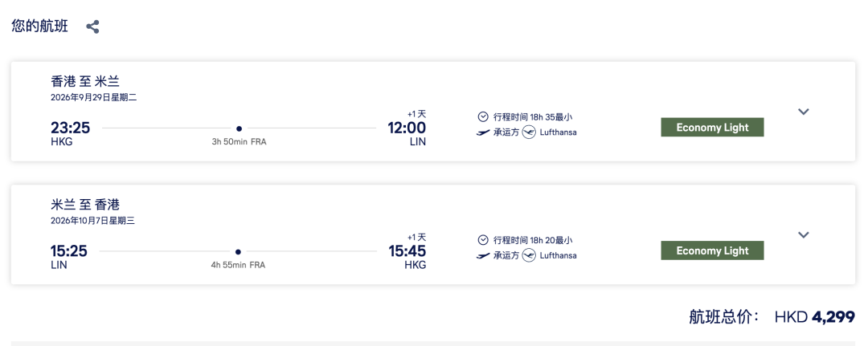
Task: Select outbound flight Economy Light fare badge
Action: tap(712, 128)
